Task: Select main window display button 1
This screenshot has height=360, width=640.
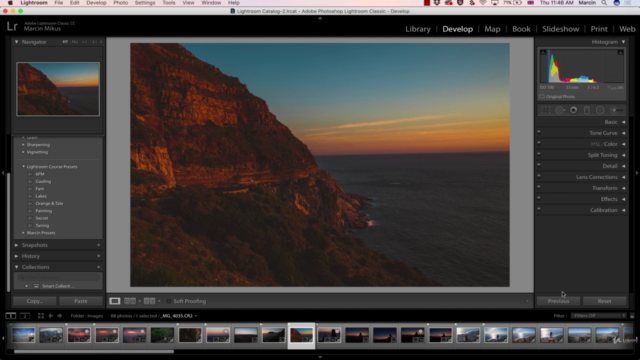Action: pyautogui.click(x=11, y=316)
